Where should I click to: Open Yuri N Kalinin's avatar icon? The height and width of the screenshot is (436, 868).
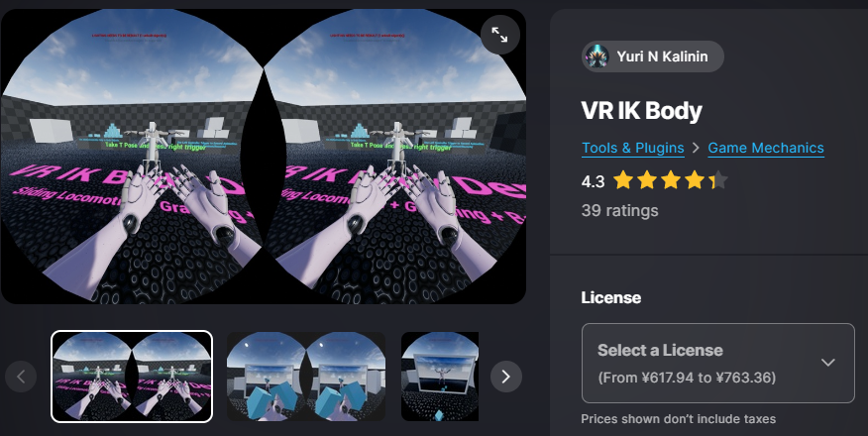(598, 56)
